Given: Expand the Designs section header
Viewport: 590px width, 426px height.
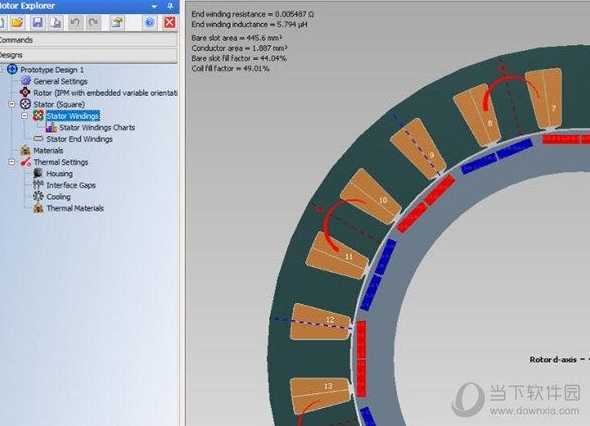Looking at the screenshot, I should point(88,55).
